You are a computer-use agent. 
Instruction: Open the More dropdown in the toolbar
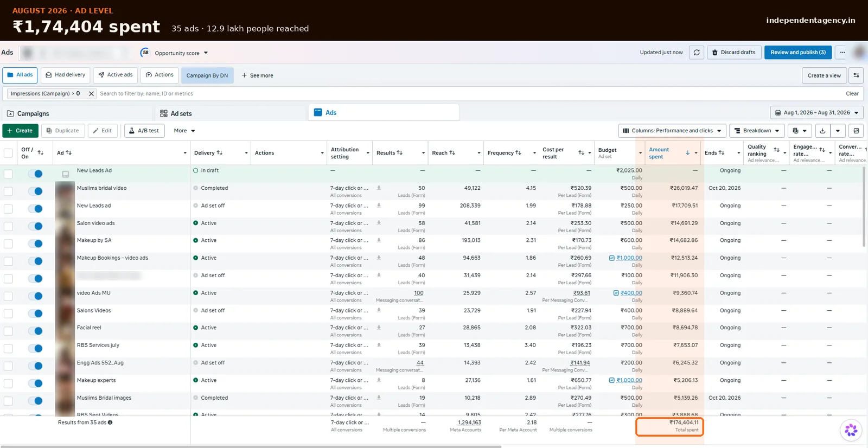tap(184, 131)
